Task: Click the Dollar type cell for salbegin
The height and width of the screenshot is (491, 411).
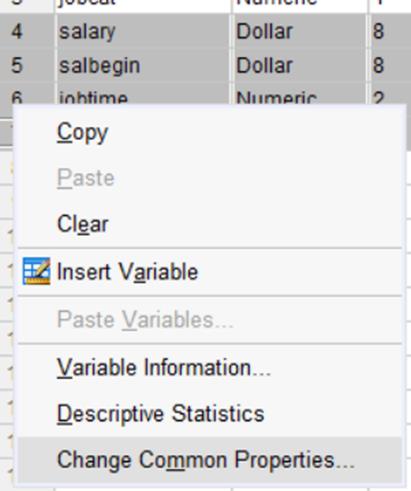Action: click(x=299, y=65)
